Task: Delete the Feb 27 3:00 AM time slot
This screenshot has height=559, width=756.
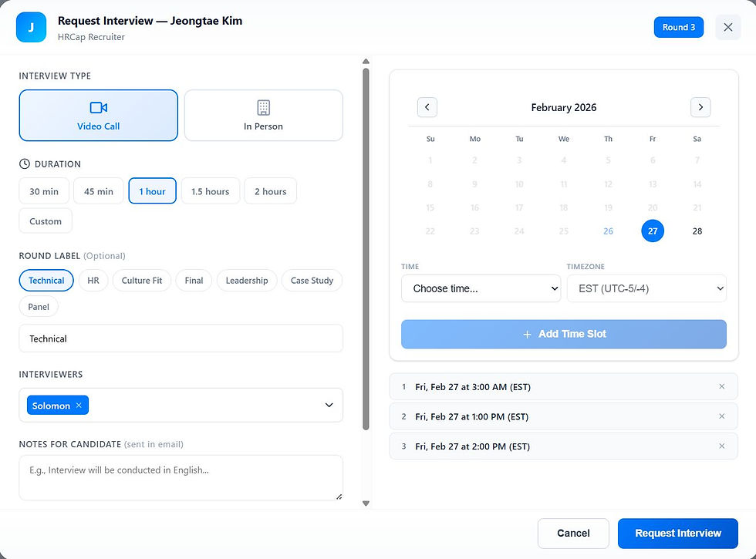Action: [x=722, y=386]
